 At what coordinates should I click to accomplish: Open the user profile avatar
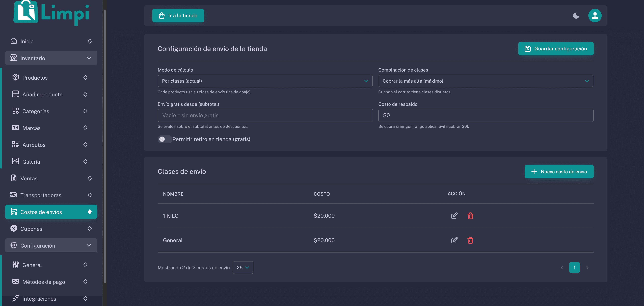595,15
